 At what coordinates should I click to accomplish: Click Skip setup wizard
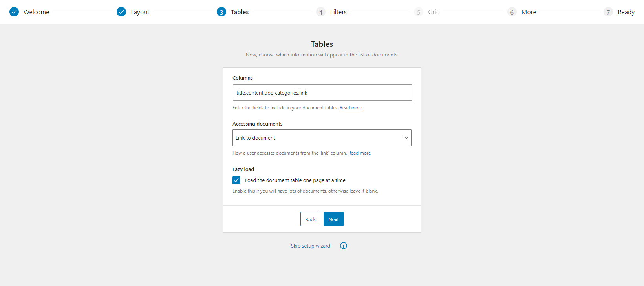[310, 246]
